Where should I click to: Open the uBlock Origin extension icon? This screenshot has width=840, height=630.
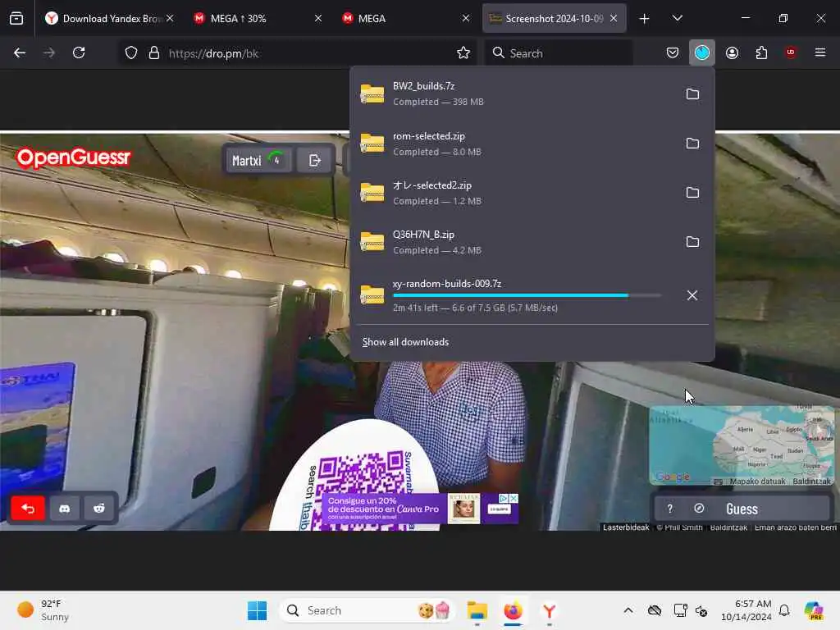pyautogui.click(x=791, y=53)
